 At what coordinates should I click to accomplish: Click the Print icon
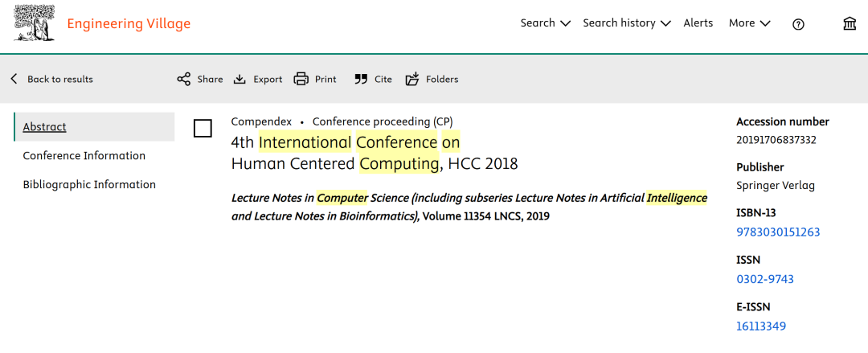(x=301, y=80)
